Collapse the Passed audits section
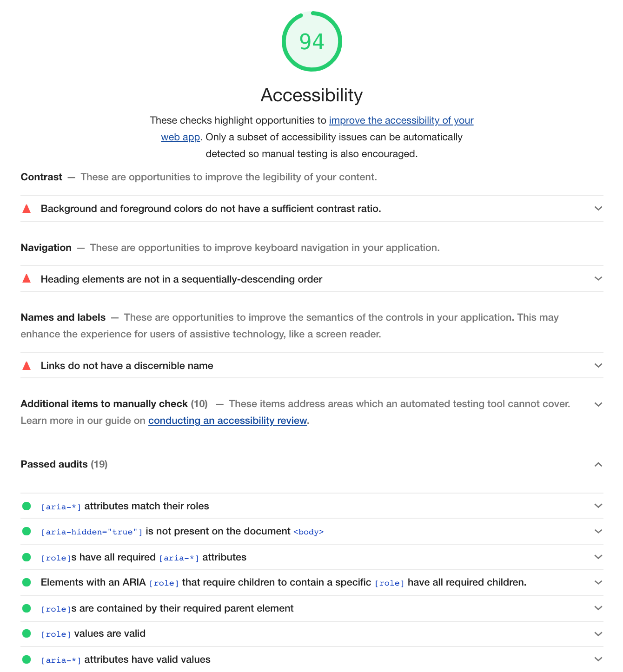The height and width of the screenshot is (672, 623). click(x=598, y=464)
